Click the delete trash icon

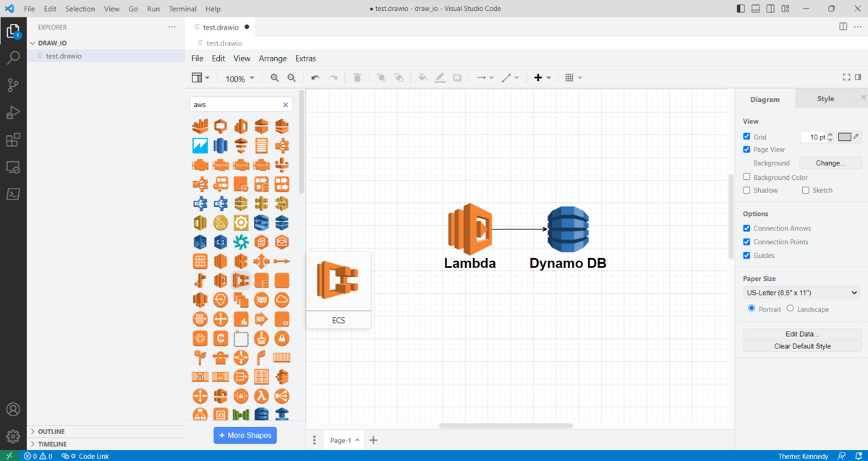(357, 78)
